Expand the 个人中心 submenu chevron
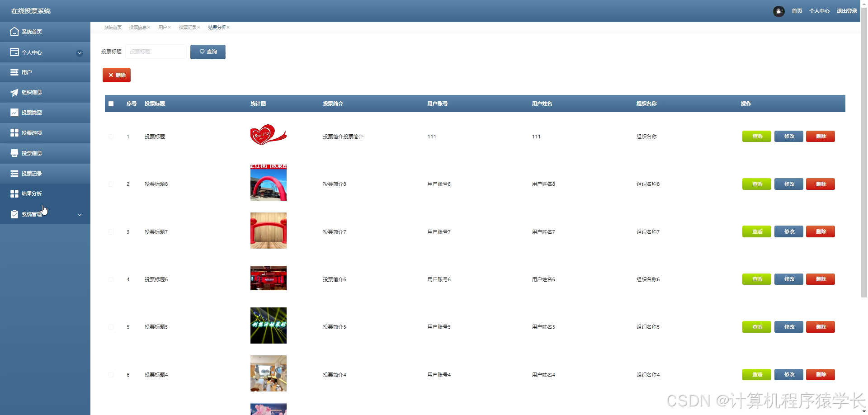 (80, 53)
